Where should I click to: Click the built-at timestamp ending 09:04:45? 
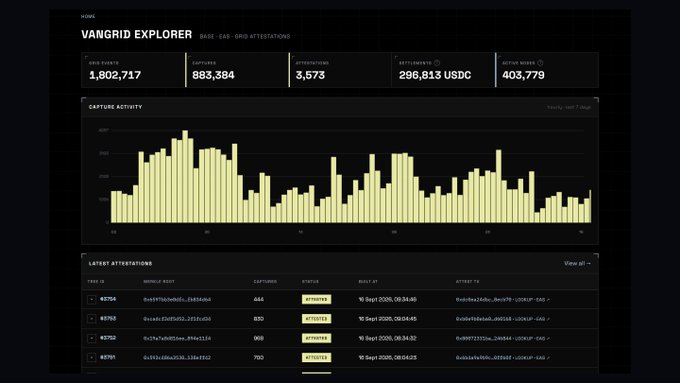[x=387, y=319]
